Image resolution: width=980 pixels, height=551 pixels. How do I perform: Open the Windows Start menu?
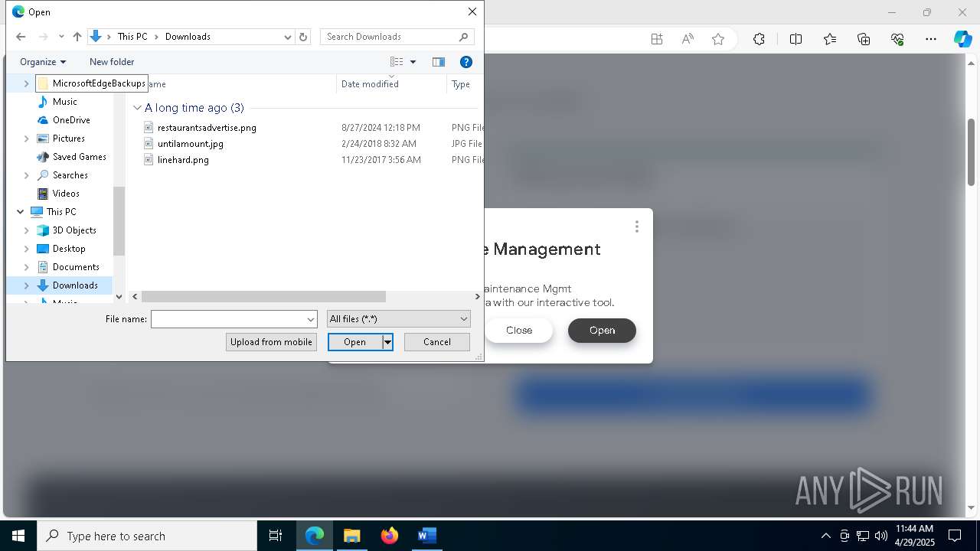18,536
